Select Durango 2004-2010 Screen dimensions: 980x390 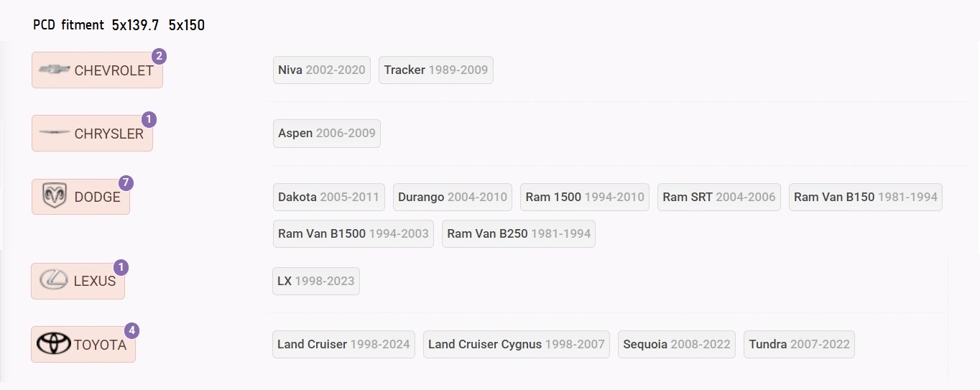(x=453, y=197)
